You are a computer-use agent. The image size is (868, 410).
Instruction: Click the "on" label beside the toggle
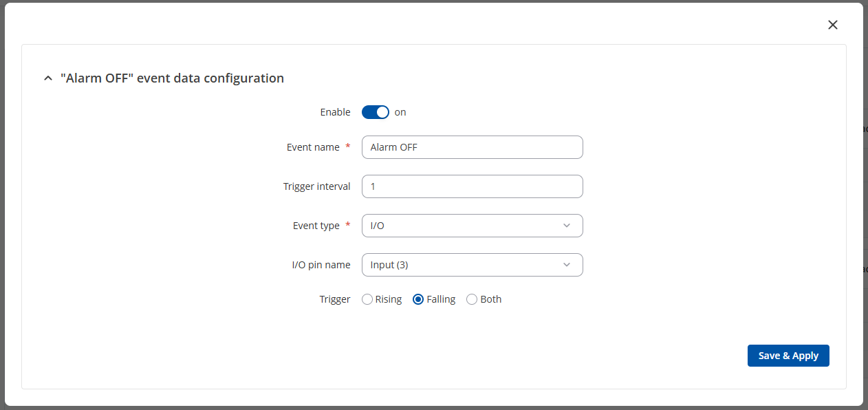[x=400, y=112]
